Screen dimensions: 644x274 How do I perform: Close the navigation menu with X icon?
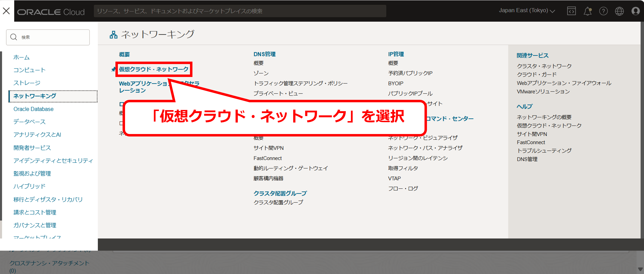pos(6,11)
